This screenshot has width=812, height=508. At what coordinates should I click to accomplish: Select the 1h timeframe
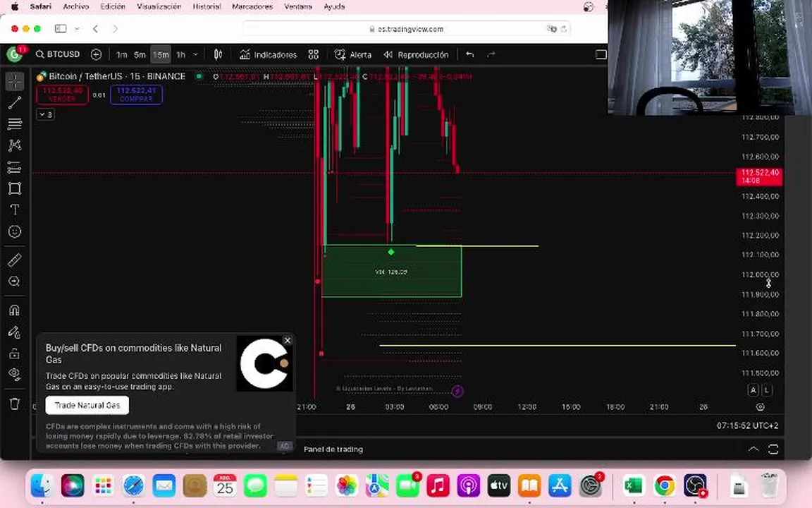[180, 54]
